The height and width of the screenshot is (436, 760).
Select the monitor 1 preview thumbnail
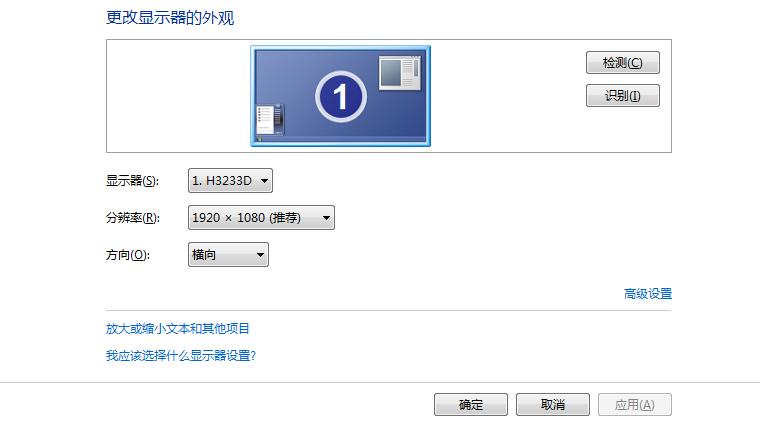[x=340, y=96]
